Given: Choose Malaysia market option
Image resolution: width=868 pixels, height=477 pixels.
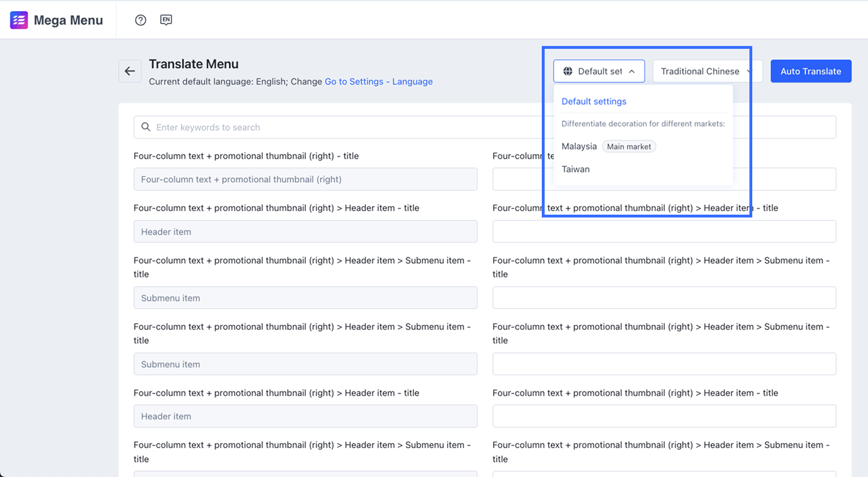Looking at the screenshot, I should [579, 147].
